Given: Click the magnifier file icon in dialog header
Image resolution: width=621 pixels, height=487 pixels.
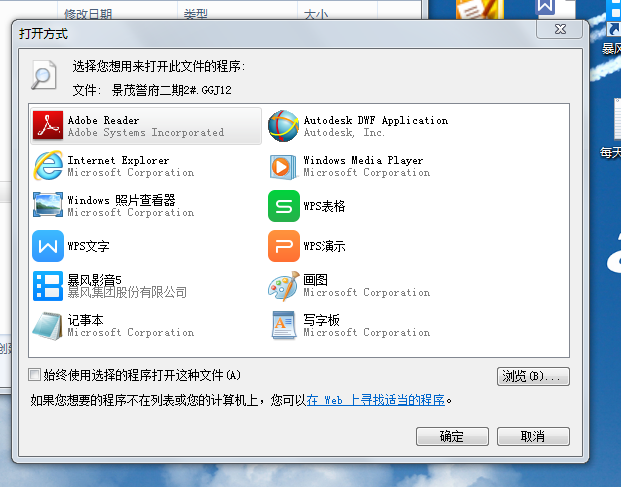Looking at the screenshot, I should coord(44,74).
